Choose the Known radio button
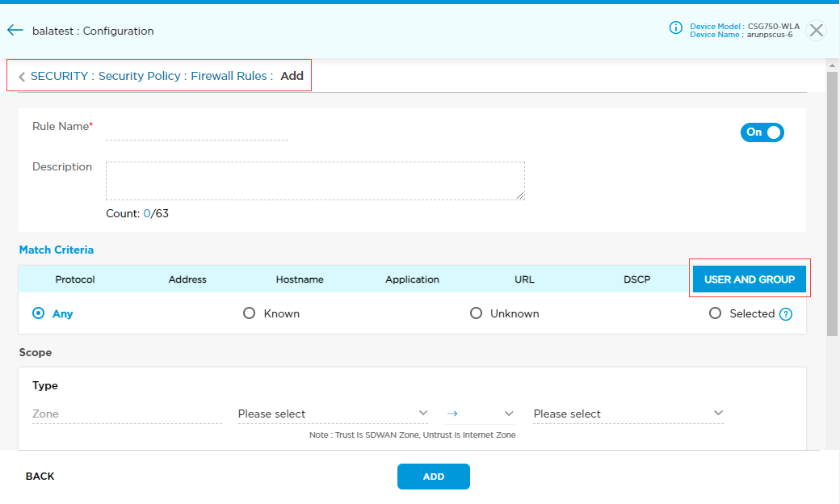This screenshot has width=840, height=504. [x=250, y=313]
